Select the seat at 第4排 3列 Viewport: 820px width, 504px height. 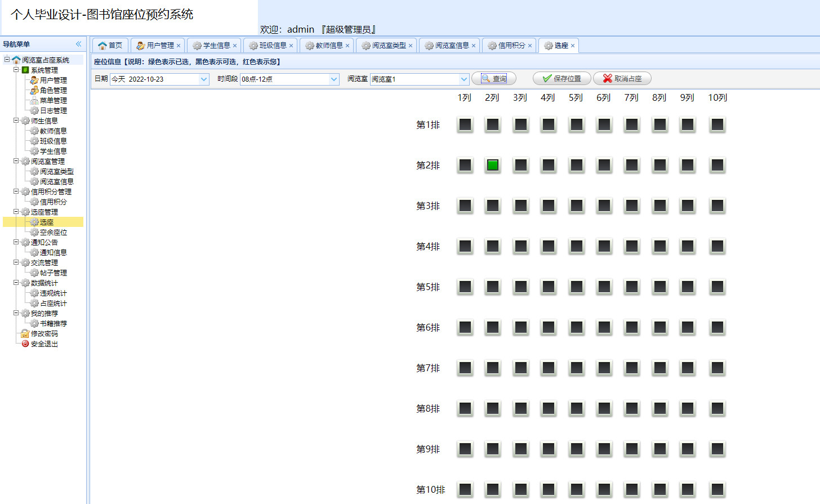pyautogui.click(x=521, y=246)
